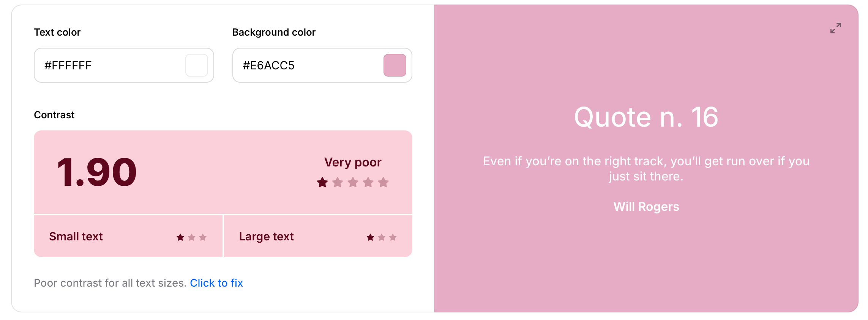Click the first star next to Small text
868x320 pixels.
[x=180, y=237]
